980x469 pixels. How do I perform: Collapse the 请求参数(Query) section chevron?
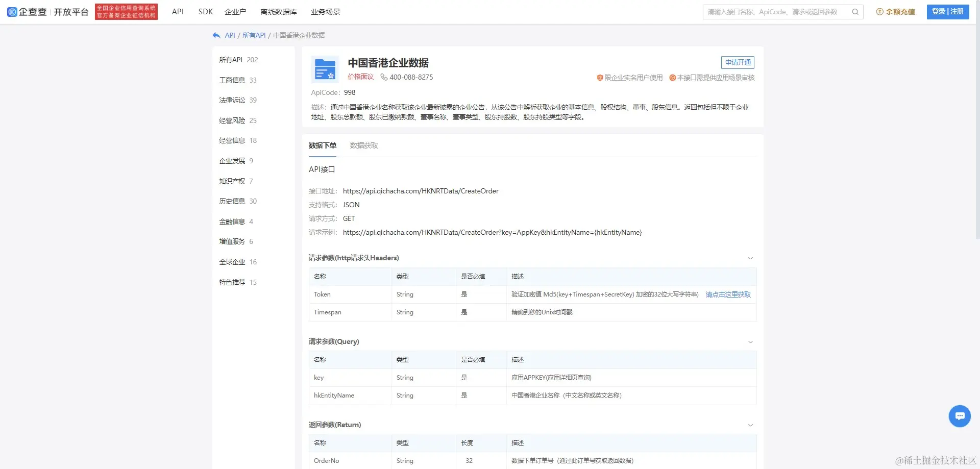point(750,342)
